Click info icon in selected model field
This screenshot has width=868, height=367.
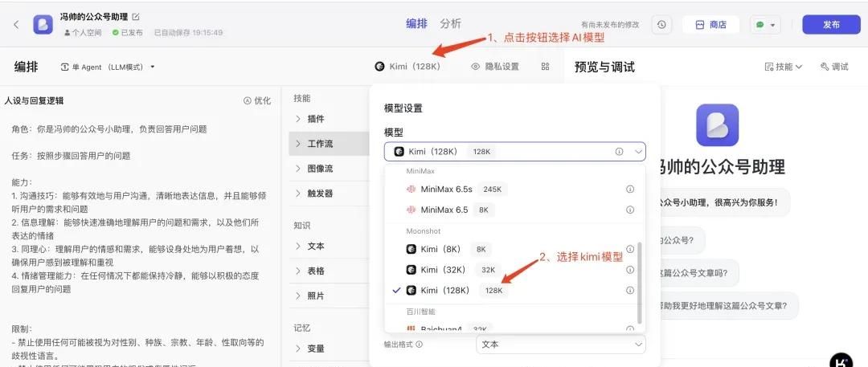click(620, 151)
